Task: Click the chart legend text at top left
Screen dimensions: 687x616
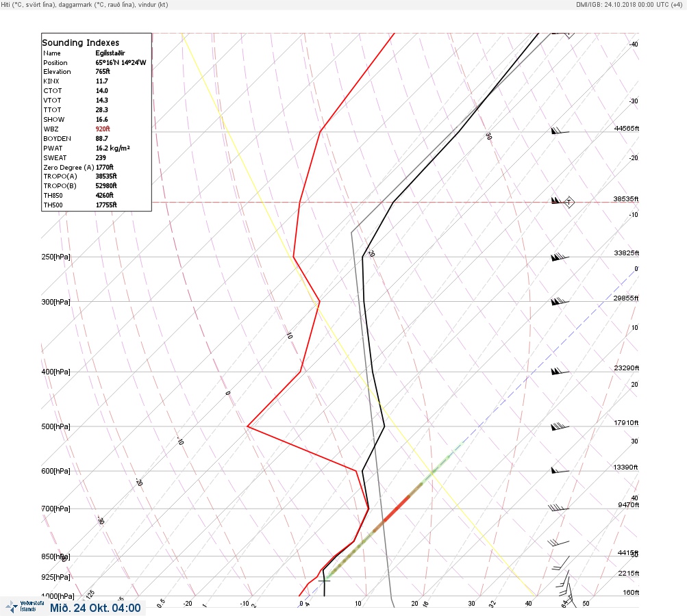Action: (84, 5)
